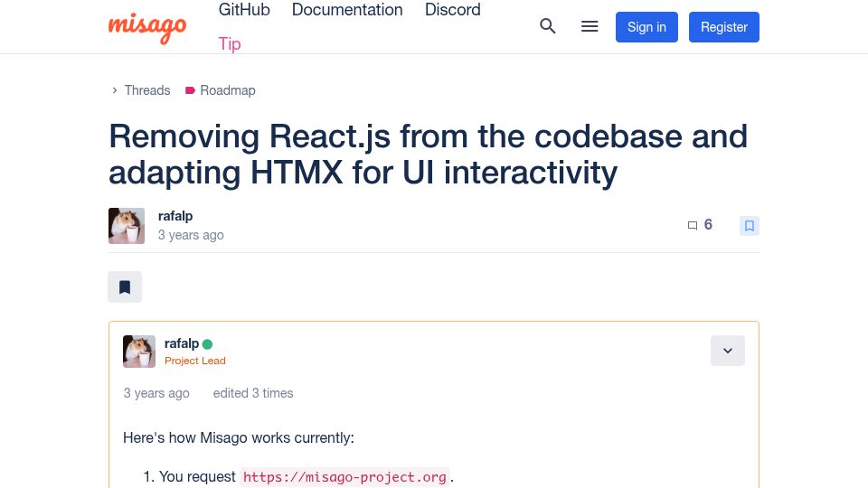868x488 pixels.
Task: Click the 'Project Lead' rank label
Action: [195, 361]
